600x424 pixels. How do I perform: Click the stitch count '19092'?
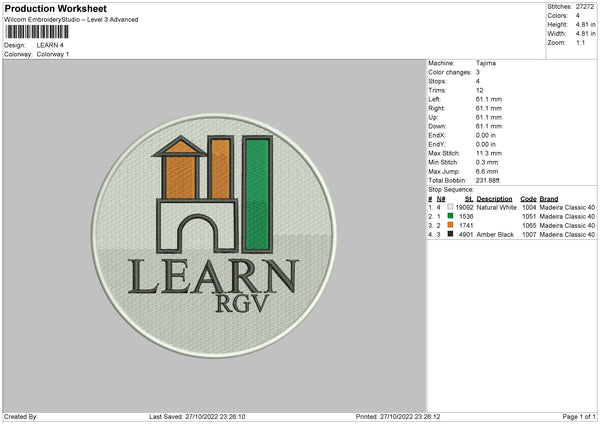click(x=465, y=207)
